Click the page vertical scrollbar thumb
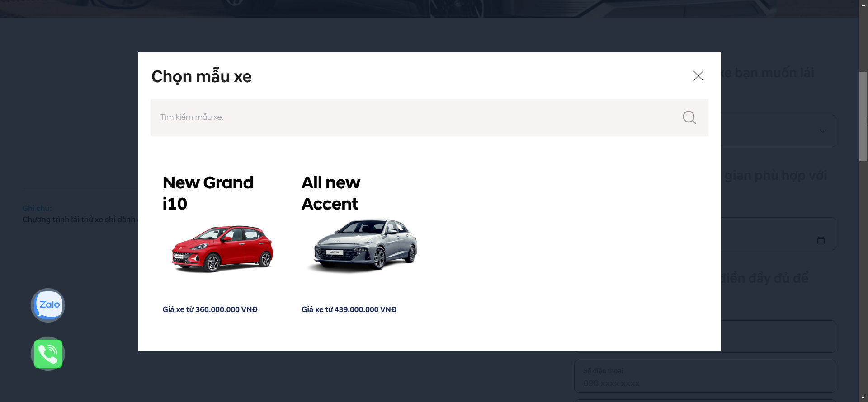Screen dimensions: 868x402 pyautogui.click(x=863, y=116)
